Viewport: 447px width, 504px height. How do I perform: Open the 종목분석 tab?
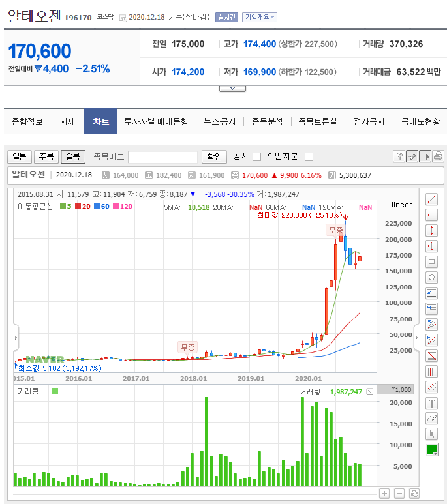[268, 121]
